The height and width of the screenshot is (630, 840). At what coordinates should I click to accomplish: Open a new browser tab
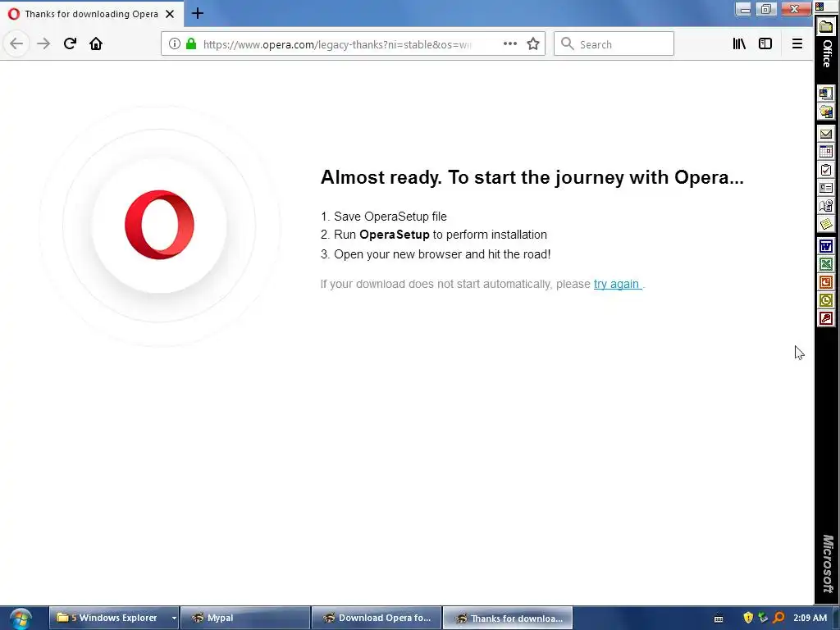(x=198, y=13)
